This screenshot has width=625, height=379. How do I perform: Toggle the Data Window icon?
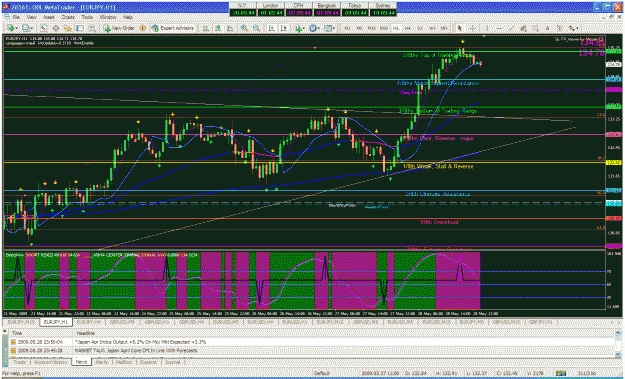tap(55, 28)
